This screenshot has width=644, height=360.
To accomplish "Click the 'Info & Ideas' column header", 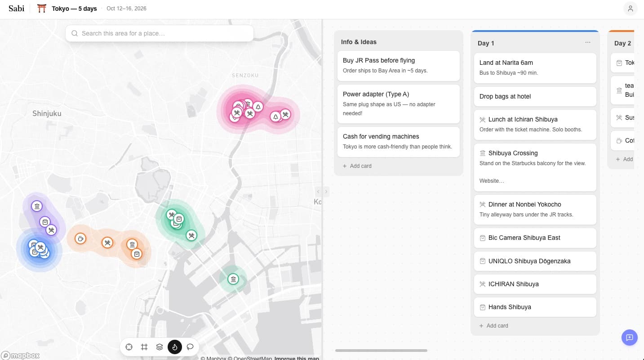I will [x=359, y=42].
